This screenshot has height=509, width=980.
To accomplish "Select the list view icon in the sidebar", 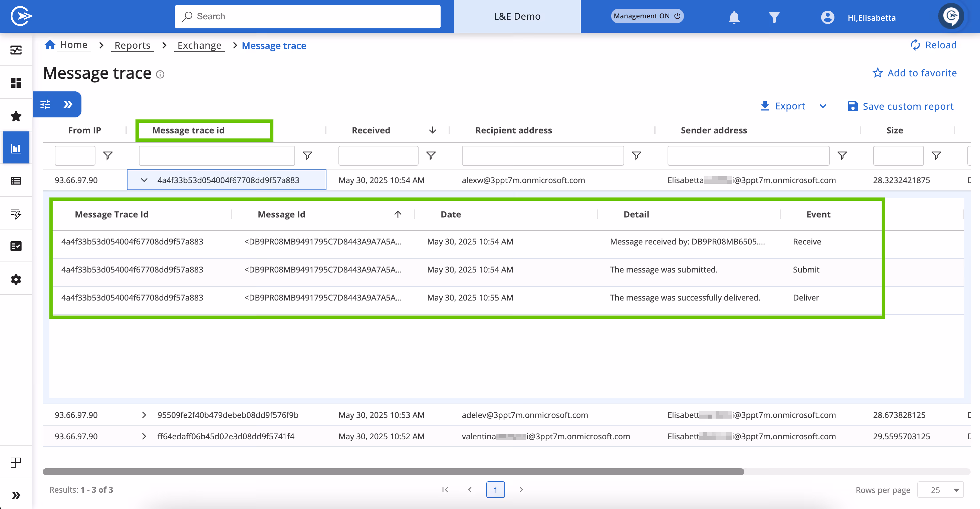I will pos(16,181).
